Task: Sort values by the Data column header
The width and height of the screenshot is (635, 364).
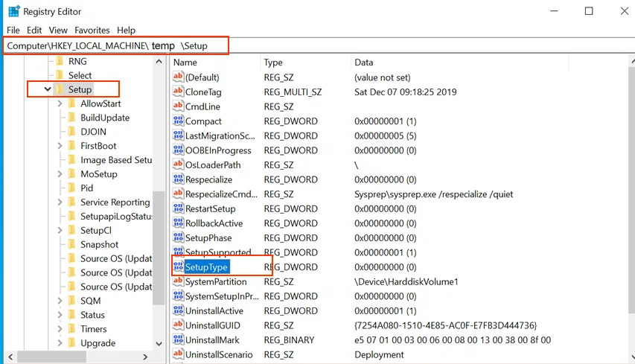Action: (459, 63)
